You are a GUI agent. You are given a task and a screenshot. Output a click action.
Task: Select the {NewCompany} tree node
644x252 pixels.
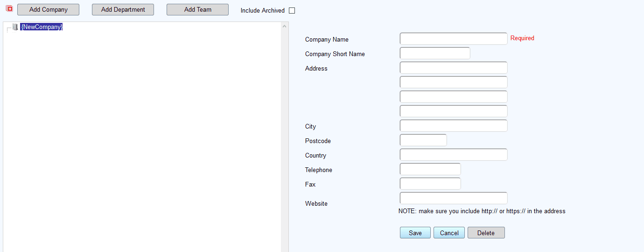pyautogui.click(x=42, y=27)
